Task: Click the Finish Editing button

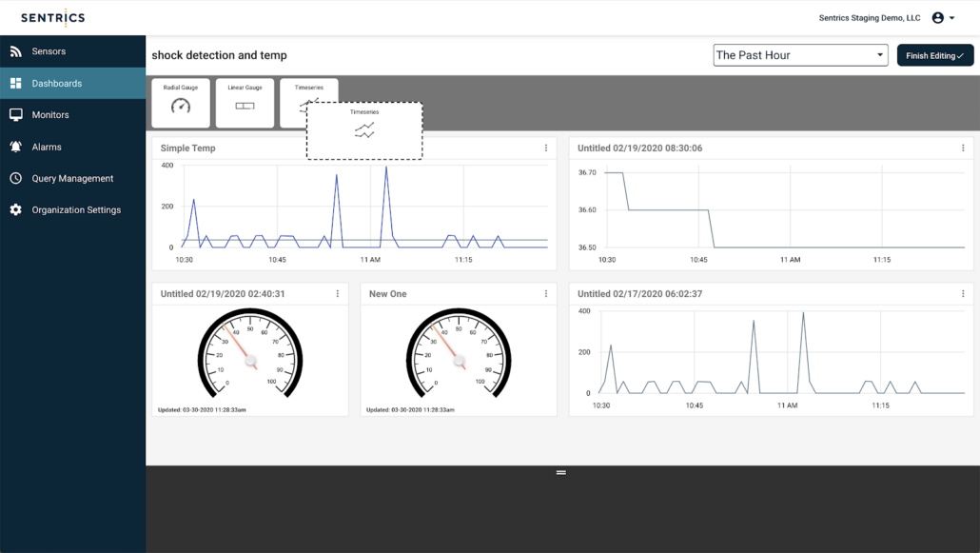Action: coord(935,55)
